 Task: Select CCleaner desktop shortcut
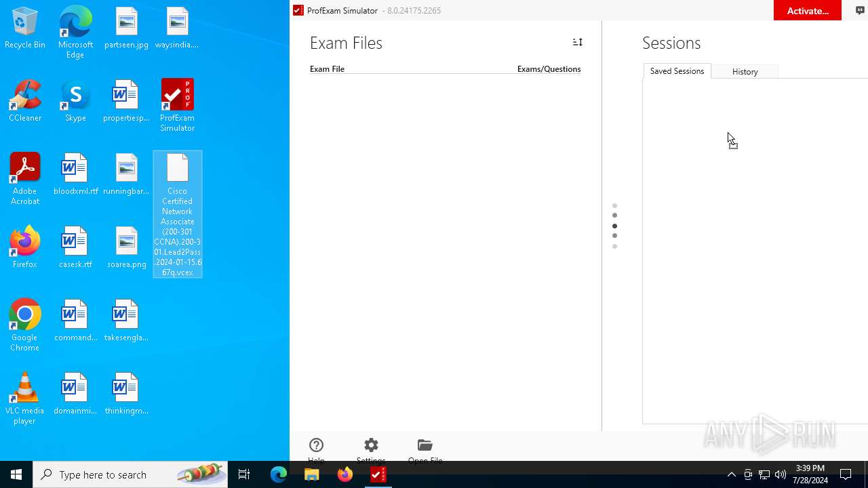[25, 102]
